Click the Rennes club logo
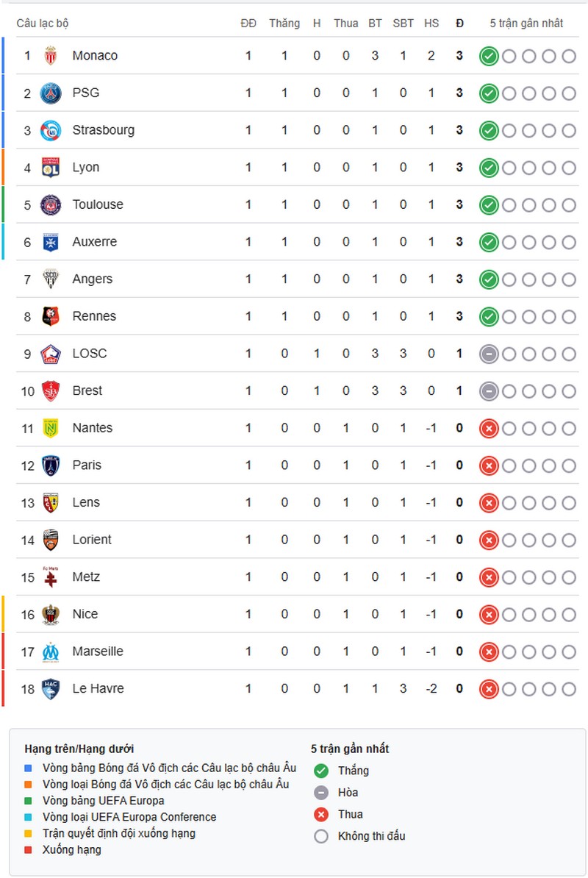 51,316
